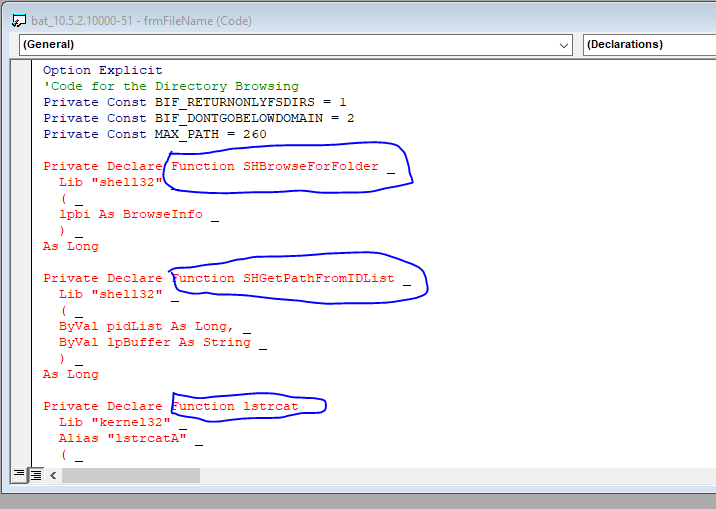Click the lpbi As BrowseInfo line

click(x=139, y=215)
